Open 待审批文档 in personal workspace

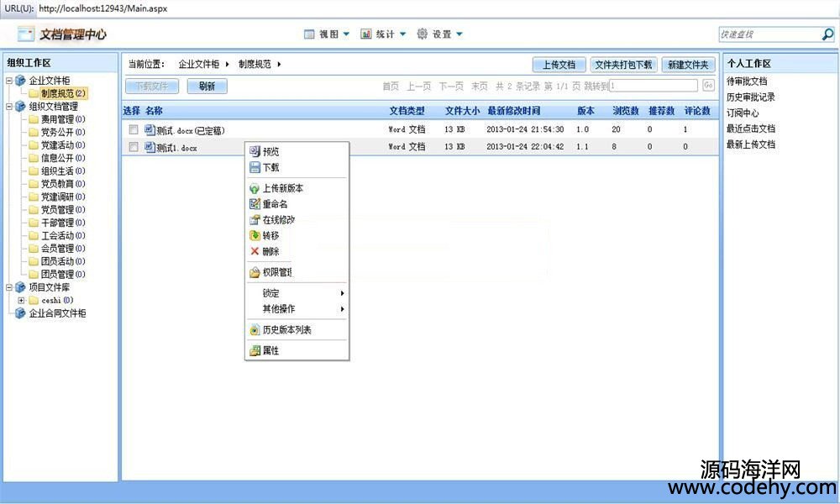coord(747,81)
